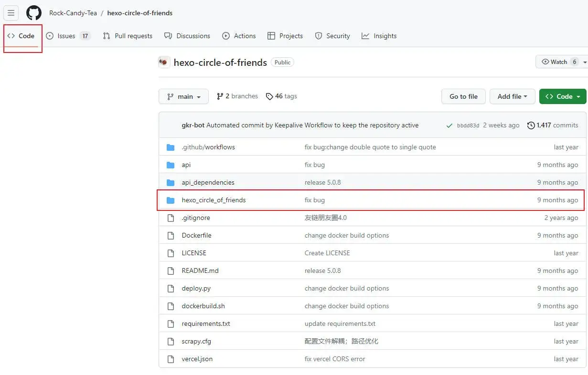Open commit message fix vercel CORS error
The image size is (588, 375).
click(335, 359)
